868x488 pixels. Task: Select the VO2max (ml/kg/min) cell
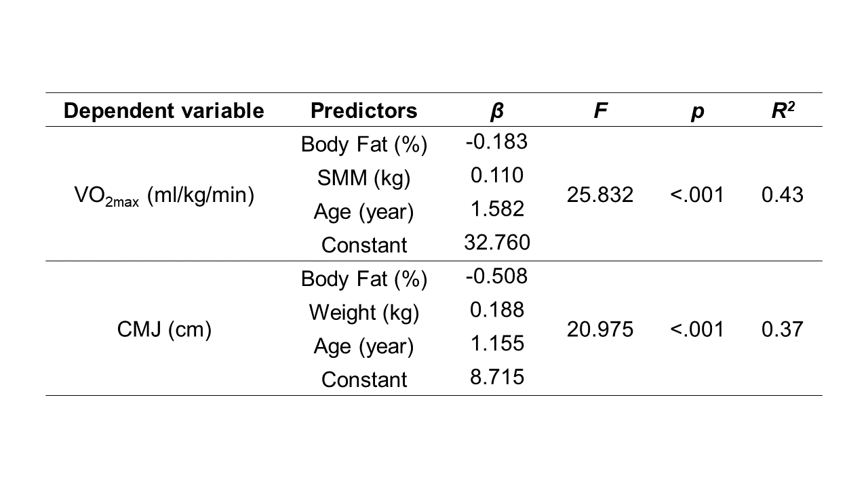[x=163, y=195]
